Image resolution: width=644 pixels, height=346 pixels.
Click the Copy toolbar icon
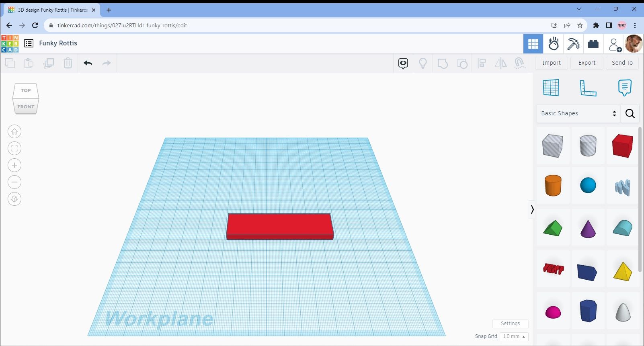pos(10,63)
